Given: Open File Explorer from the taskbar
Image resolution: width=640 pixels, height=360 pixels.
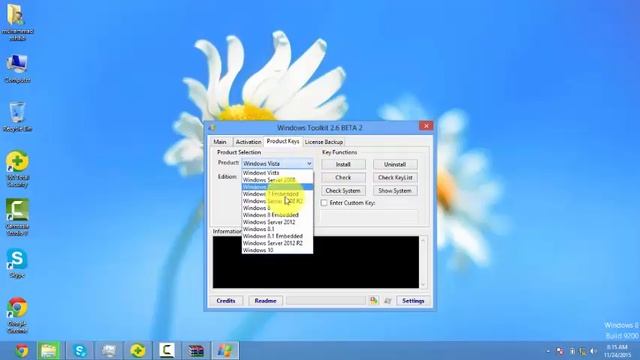Looking at the screenshot, I should click(x=49, y=350).
